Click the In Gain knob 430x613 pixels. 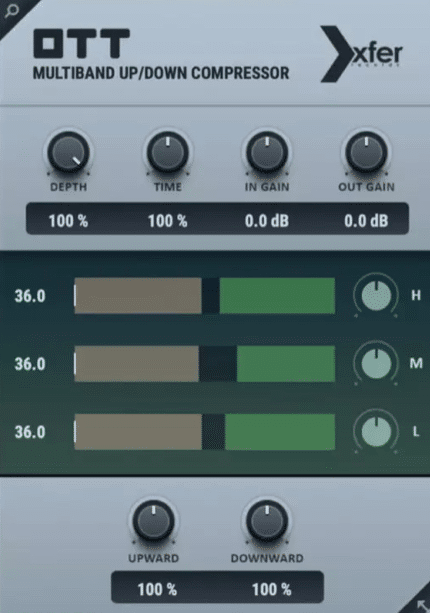pyautogui.click(x=267, y=153)
